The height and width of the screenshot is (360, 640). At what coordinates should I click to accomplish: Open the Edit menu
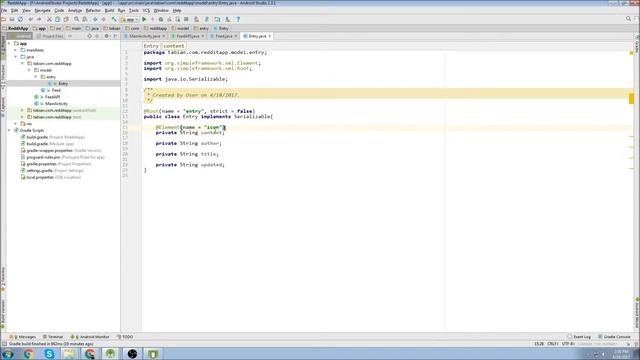tap(14, 10)
